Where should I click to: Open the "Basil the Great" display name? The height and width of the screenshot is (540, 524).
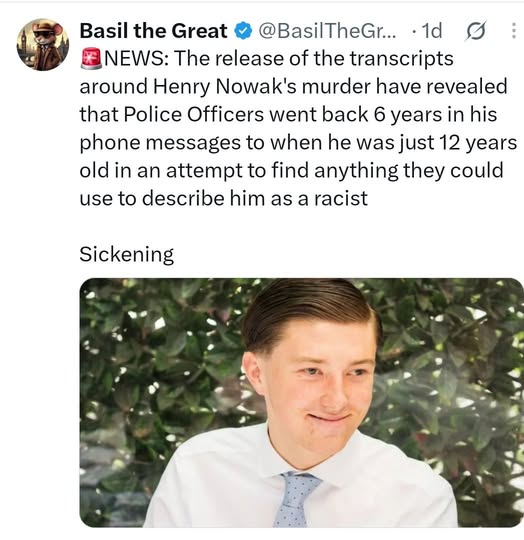(x=154, y=31)
